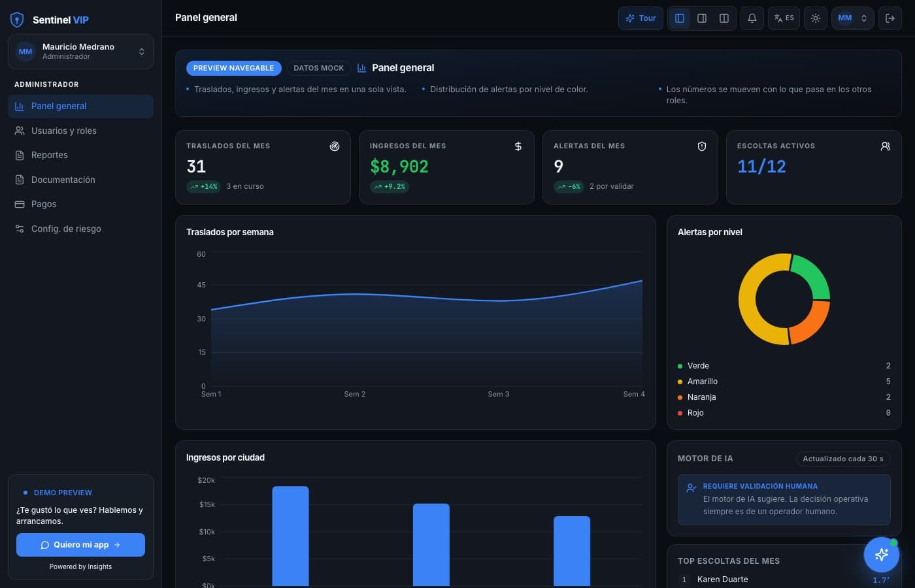Open Documentación section
This screenshot has height=588, width=915.
pos(80,180)
